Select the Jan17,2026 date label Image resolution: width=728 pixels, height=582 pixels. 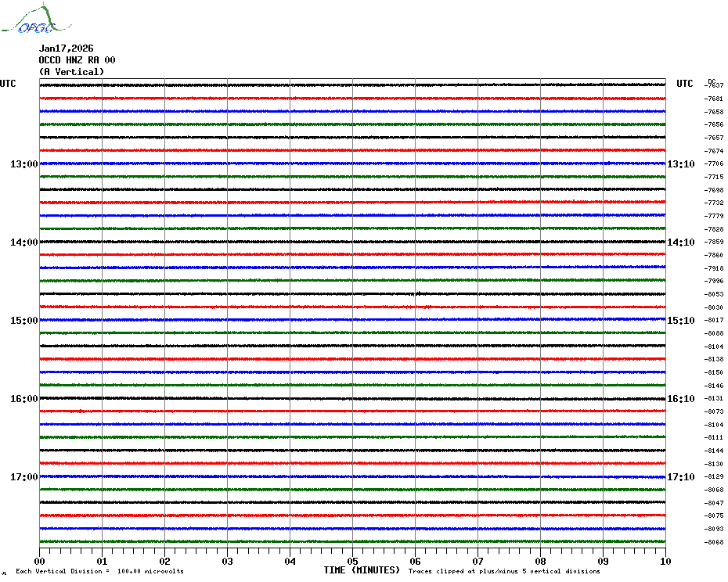tap(66, 48)
